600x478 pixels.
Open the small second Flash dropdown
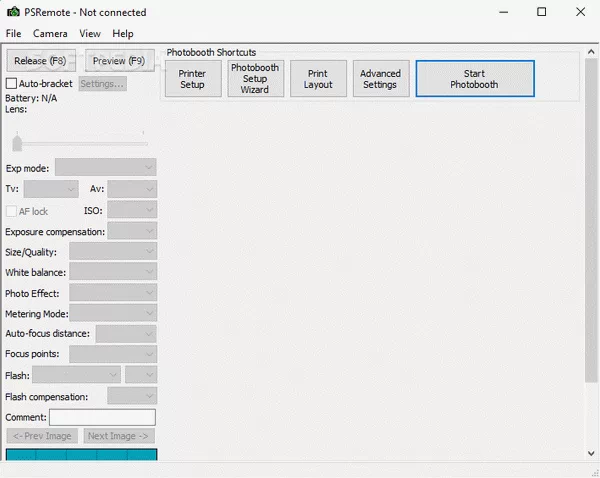[x=141, y=375]
